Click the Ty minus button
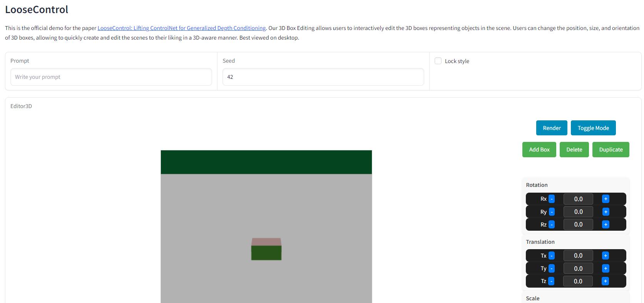The image size is (644, 303). pyautogui.click(x=551, y=268)
